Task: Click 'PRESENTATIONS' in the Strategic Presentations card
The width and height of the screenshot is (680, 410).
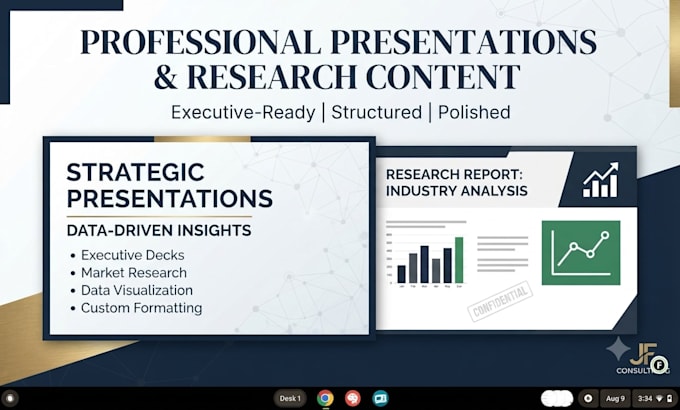Action: coord(170,198)
